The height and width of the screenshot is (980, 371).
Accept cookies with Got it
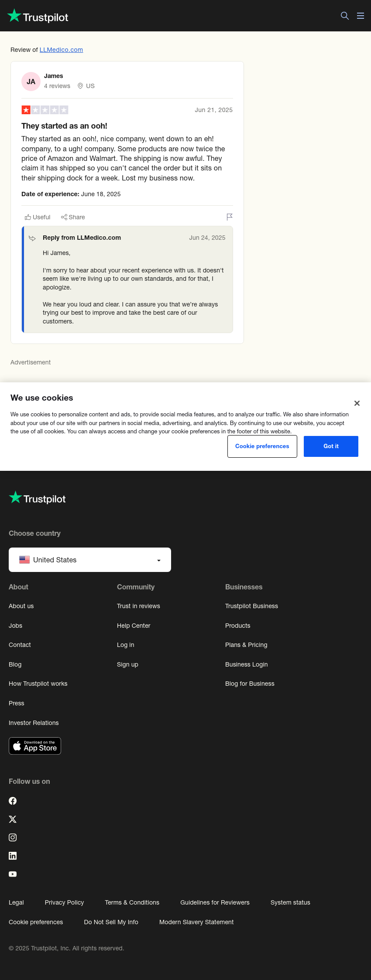(331, 446)
